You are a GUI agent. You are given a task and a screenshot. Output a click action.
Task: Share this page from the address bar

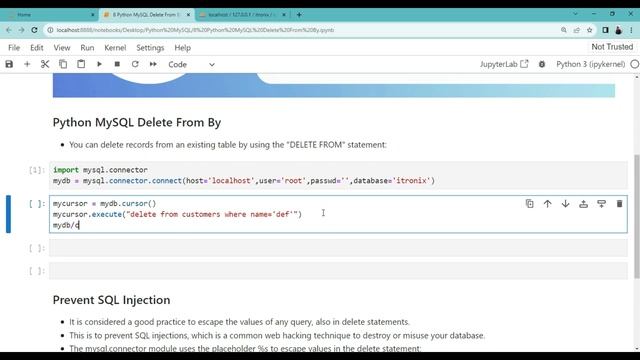tap(577, 30)
